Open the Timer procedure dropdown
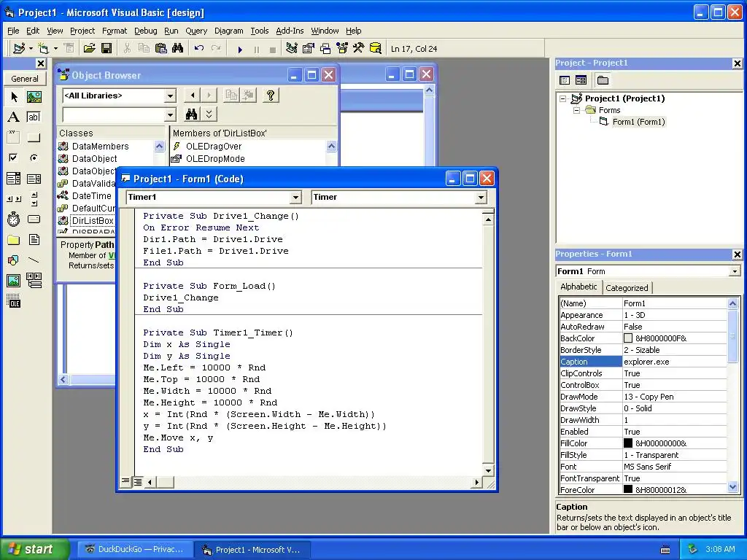This screenshot has height=560, width=747. point(481,197)
